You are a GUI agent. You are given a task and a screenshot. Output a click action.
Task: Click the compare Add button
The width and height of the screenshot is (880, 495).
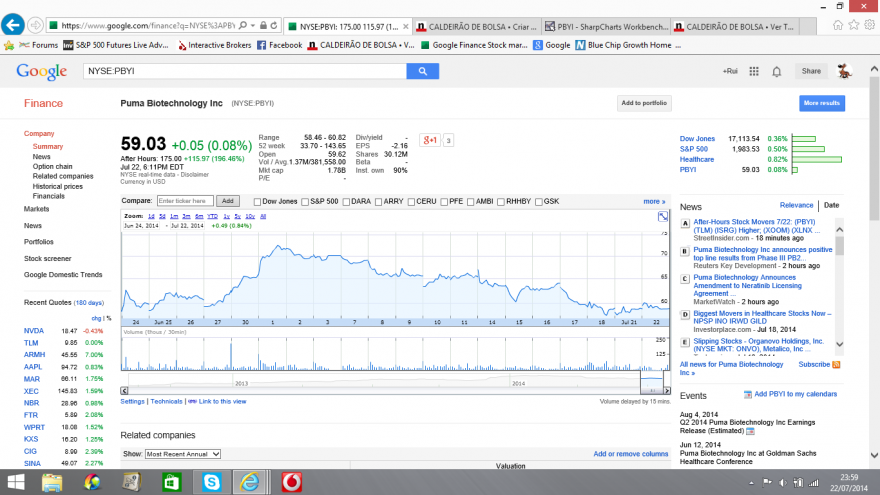pos(227,201)
